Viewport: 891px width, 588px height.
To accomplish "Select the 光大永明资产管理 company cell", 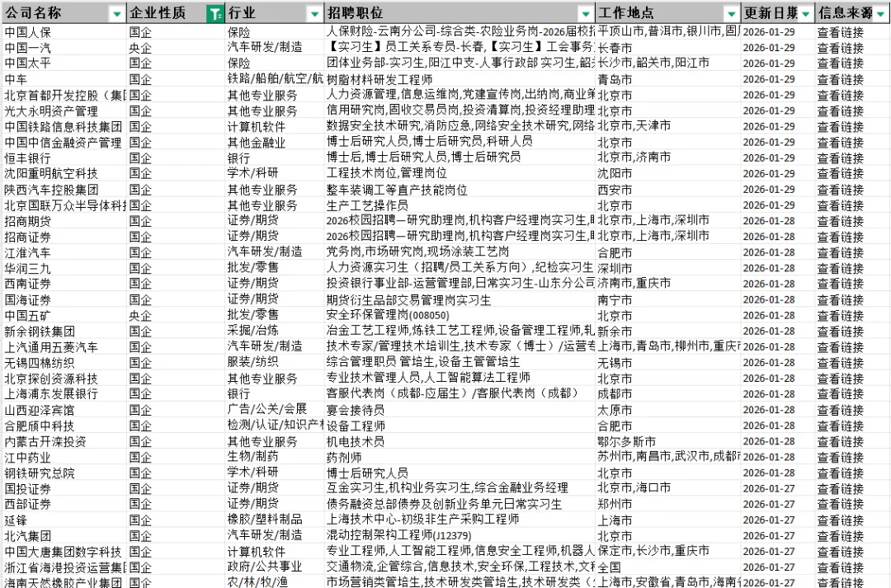I will [64, 111].
